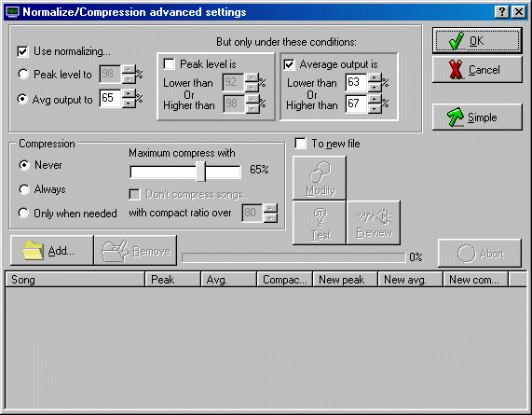Viewport: 532px width, 415px height.
Task: Select Always compression option
Action: 24,189
